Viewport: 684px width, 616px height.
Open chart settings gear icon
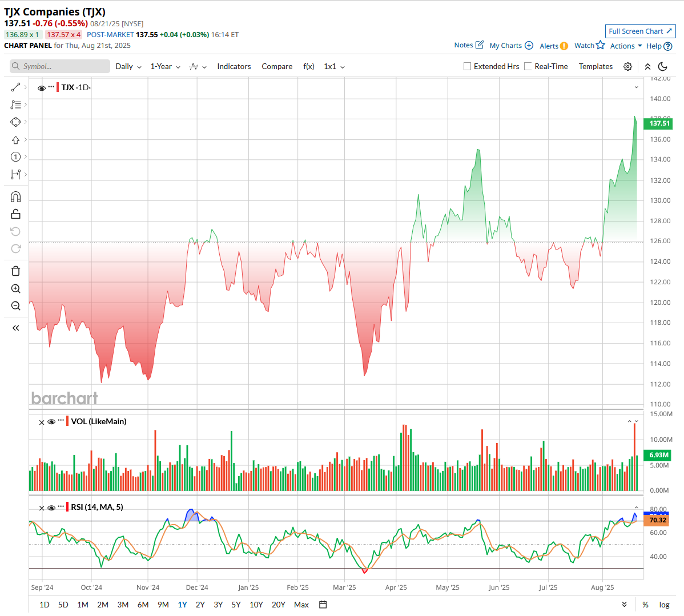[627, 66]
